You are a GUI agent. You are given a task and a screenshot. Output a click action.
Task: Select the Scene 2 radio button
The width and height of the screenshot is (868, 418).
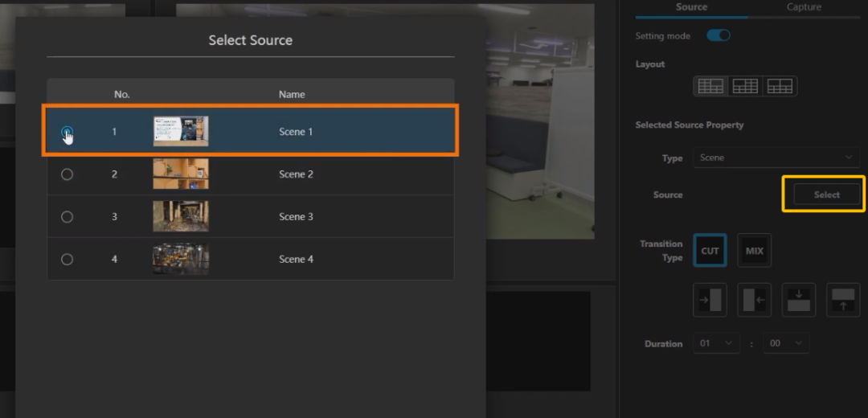tap(67, 174)
